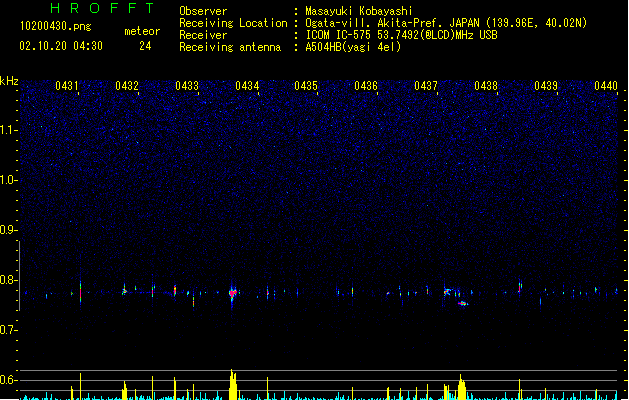Image resolution: width=629 pixels, height=400 pixels.
Task: Click the 0438 time marker
Action: click(x=486, y=86)
